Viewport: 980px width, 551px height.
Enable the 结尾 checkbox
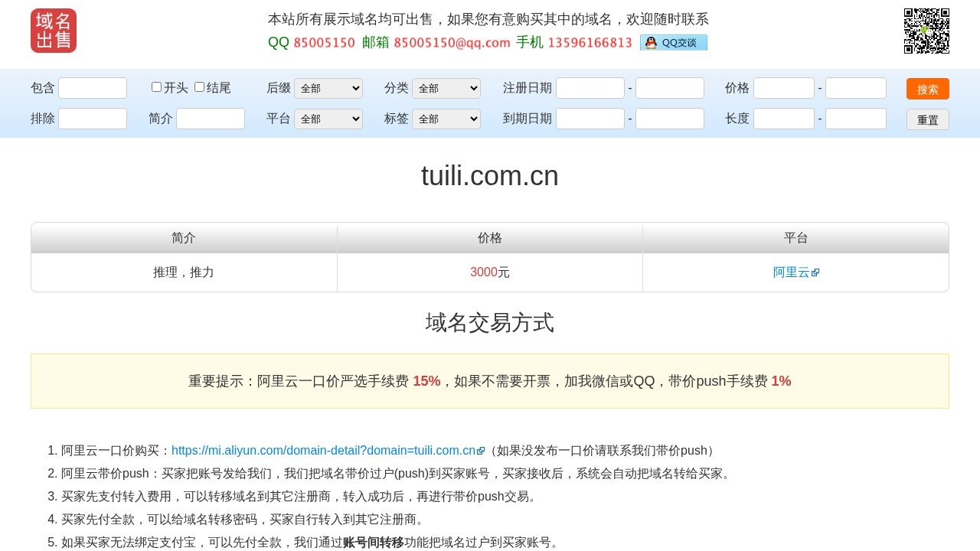click(199, 86)
